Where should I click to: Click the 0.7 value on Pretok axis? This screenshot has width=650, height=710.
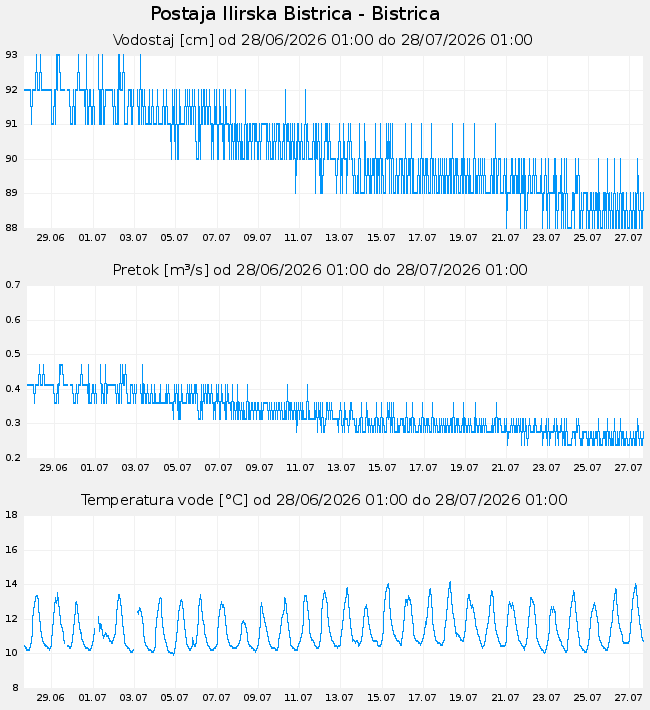click(x=13, y=285)
